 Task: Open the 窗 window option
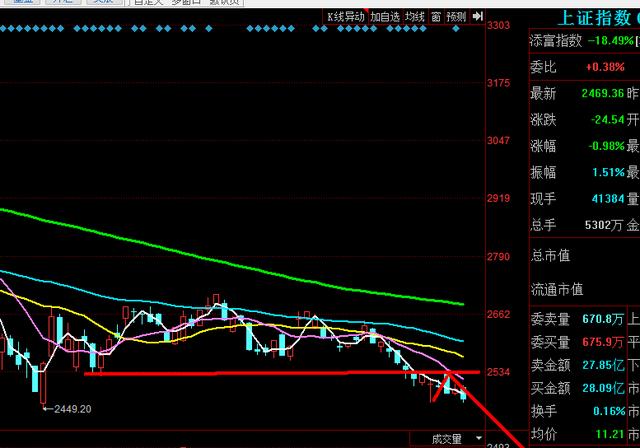(435, 17)
